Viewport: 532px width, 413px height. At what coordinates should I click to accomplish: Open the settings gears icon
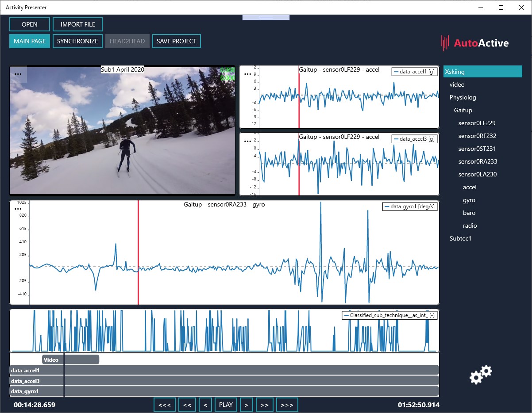[x=480, y=375]
